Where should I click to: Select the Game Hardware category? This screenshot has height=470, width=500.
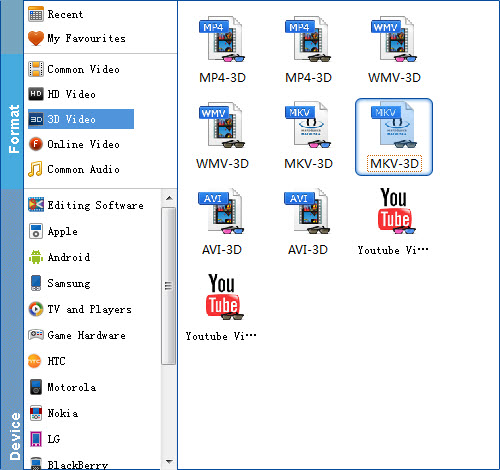point(77,335)
